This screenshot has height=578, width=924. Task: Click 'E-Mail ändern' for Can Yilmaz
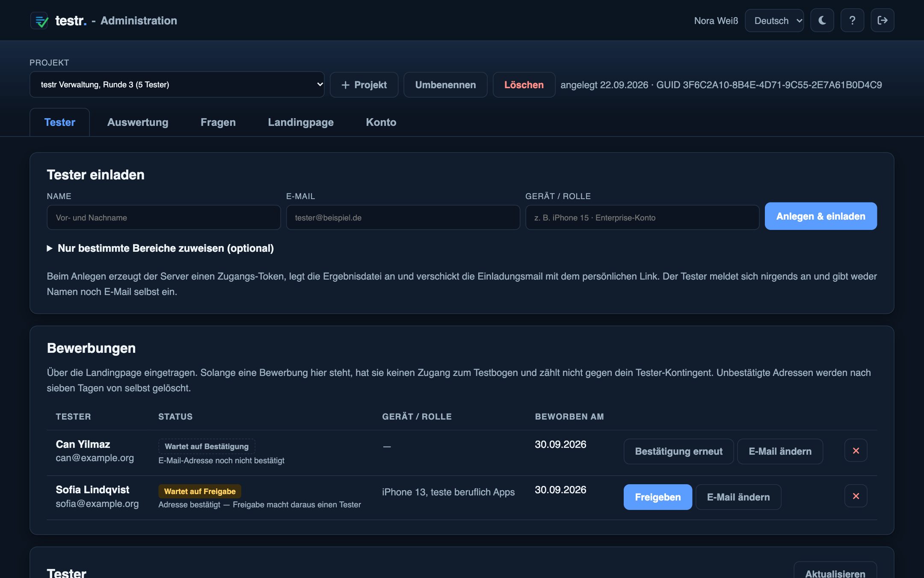(x=780, y=451)
